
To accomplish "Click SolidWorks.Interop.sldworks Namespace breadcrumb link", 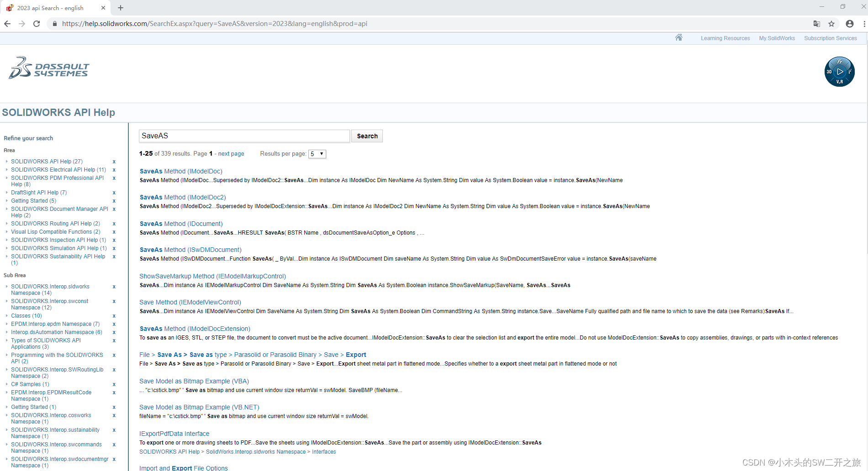I will point(256,452).
